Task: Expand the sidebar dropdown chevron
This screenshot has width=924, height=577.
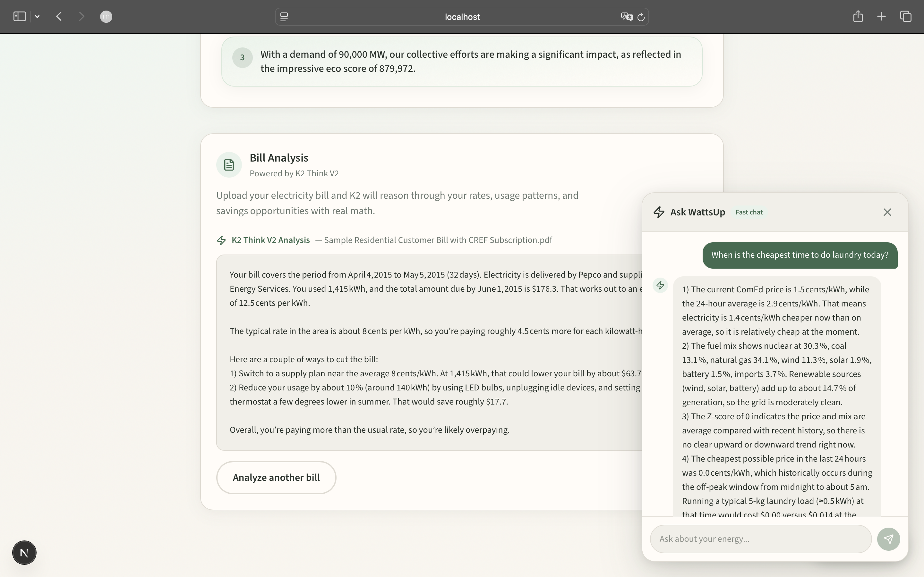Action: tap(37, 16)
